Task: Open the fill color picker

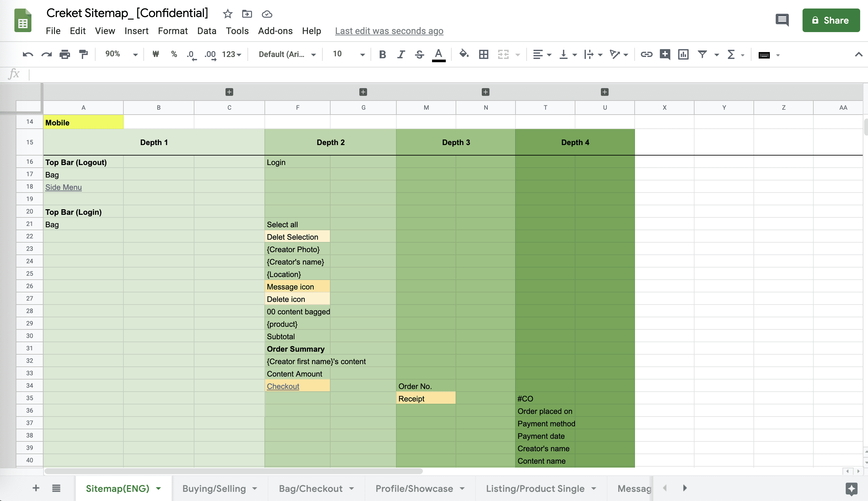Action: coord(464,54)
